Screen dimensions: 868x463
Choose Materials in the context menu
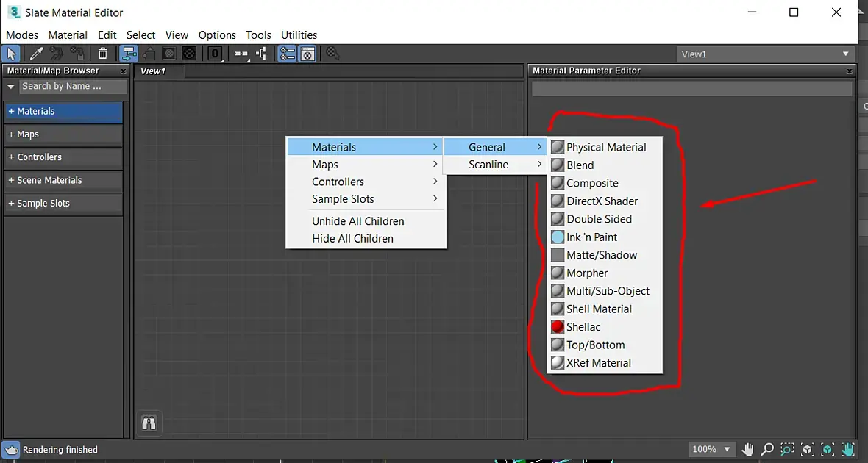[x=365, y=147]
